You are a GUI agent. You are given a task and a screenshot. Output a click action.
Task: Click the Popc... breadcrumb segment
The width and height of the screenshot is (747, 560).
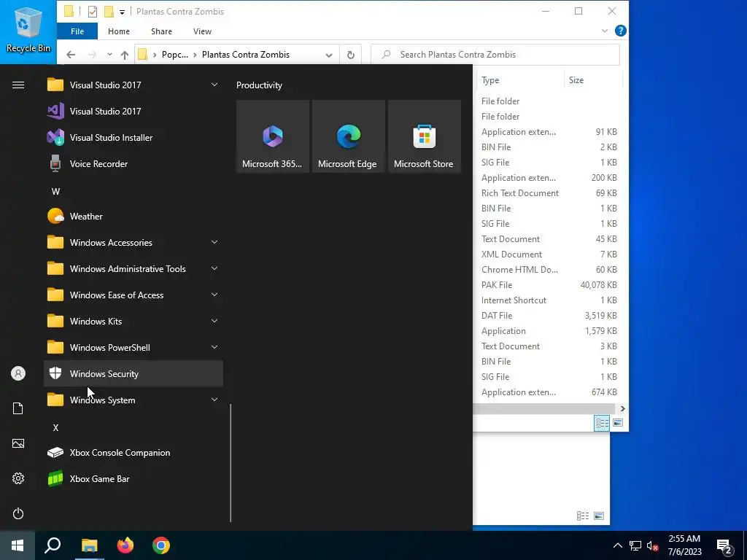(175, 55)
